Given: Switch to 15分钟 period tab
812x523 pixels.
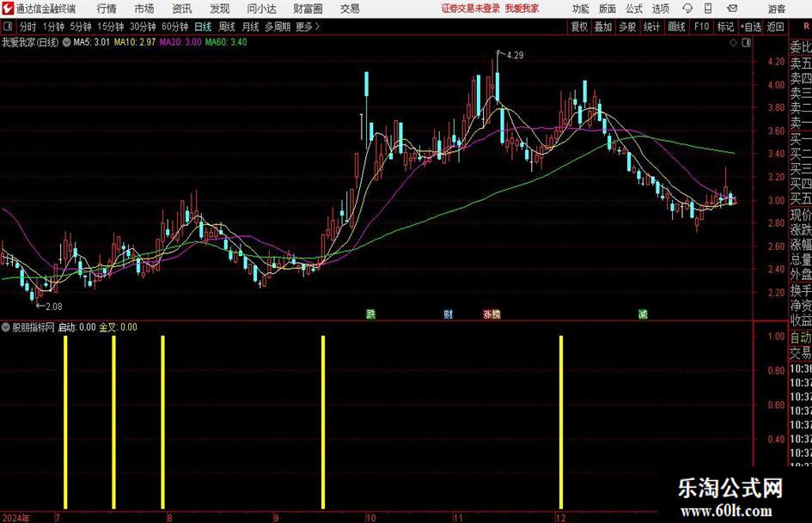Looking at the screenshot, I should click(110, 27).
